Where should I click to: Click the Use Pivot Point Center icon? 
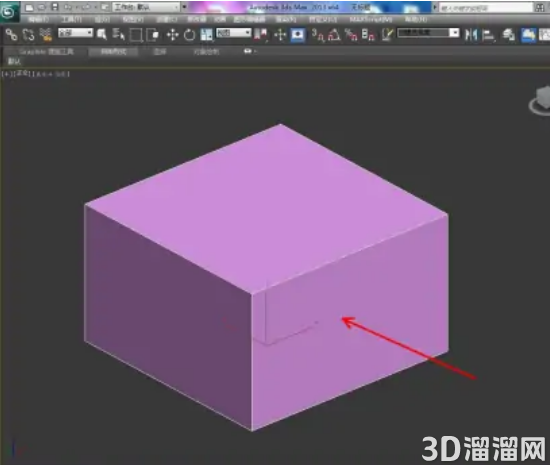click(x=261, y=35)
